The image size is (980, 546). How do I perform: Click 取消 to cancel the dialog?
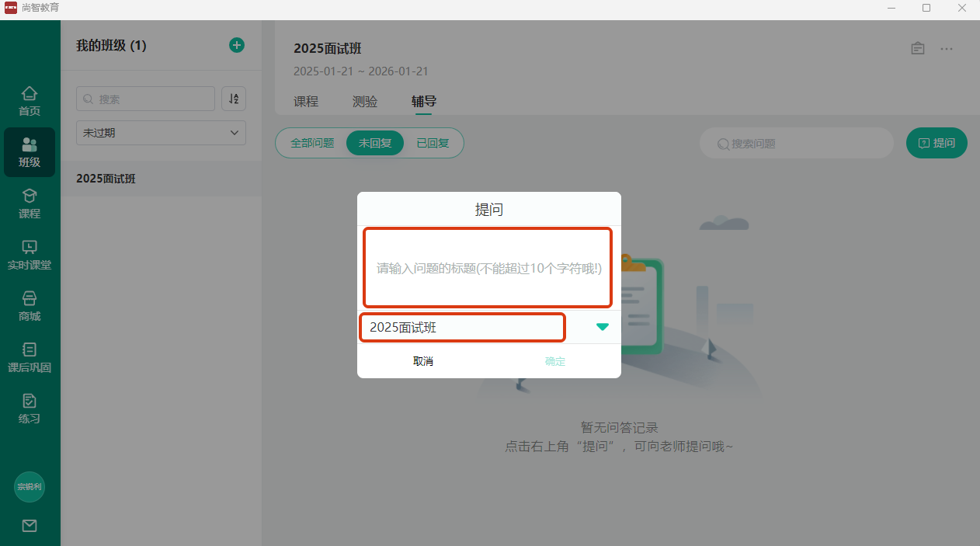tap(423, 361)
